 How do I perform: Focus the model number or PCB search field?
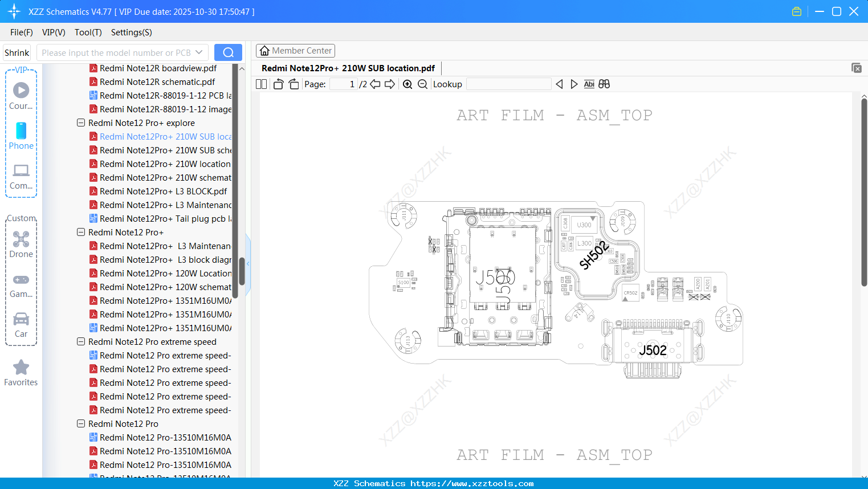[x=116, y=52]
